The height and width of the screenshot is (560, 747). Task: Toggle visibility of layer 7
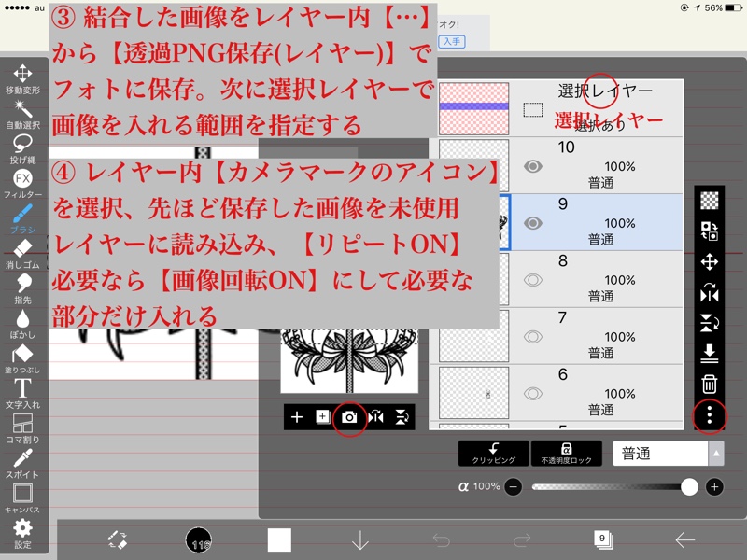click(533, 337)
